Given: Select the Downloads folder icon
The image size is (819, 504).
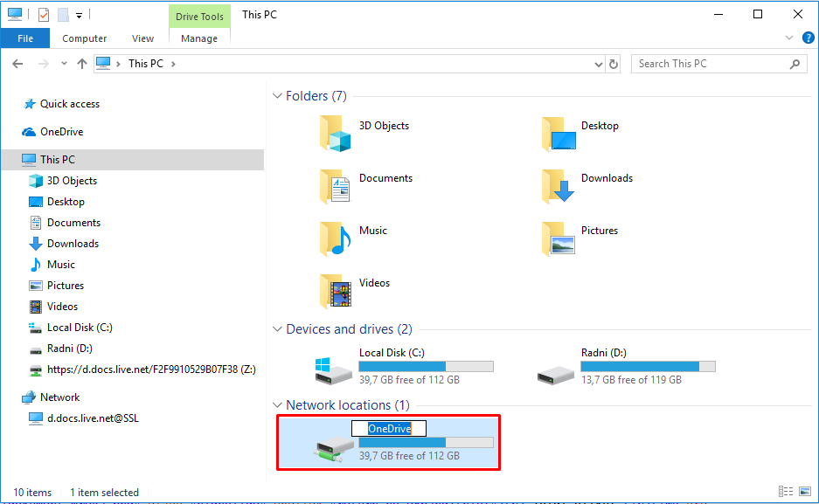Looking at the screenshot, I should pyautogui.click(x=559, y=186).
